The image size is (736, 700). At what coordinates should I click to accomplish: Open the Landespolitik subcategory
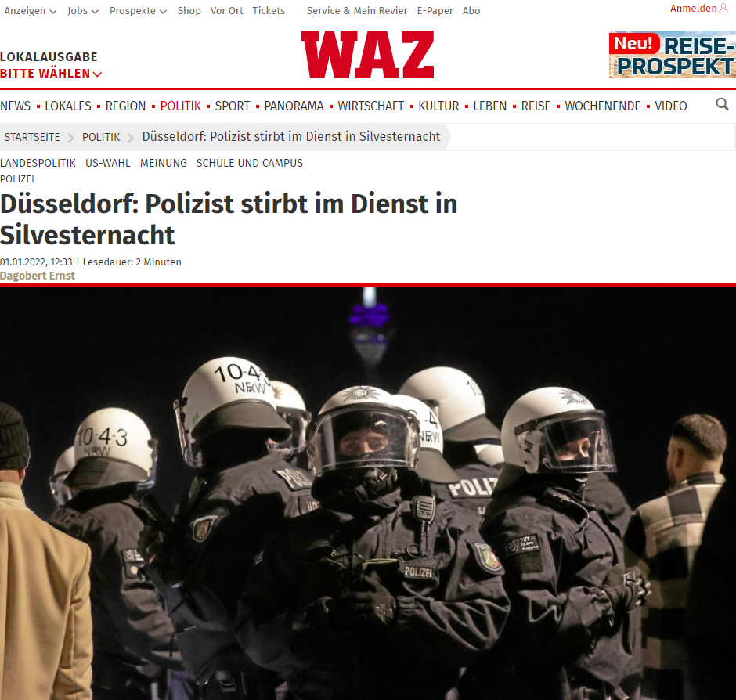pyautogui.click(x=38, y=163)
